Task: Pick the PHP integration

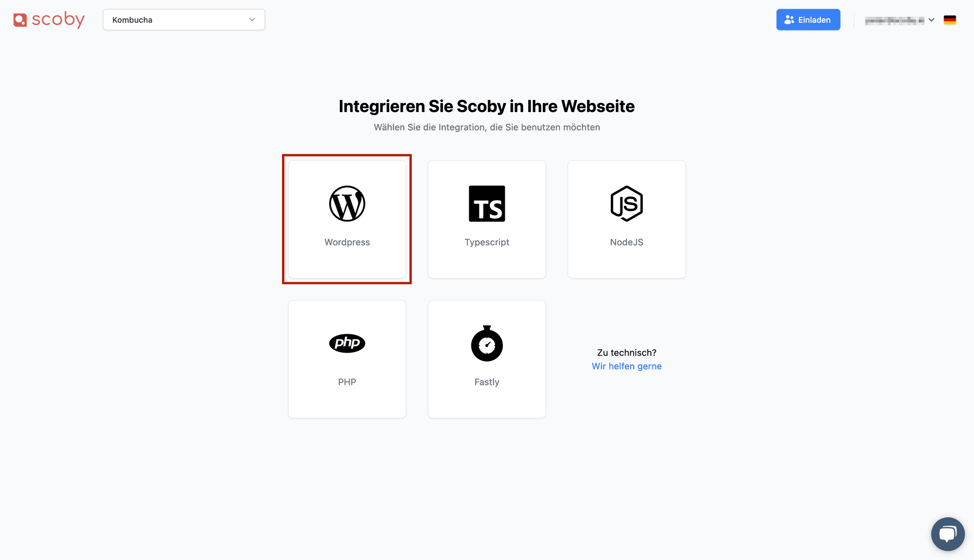Action: point(347,359)
